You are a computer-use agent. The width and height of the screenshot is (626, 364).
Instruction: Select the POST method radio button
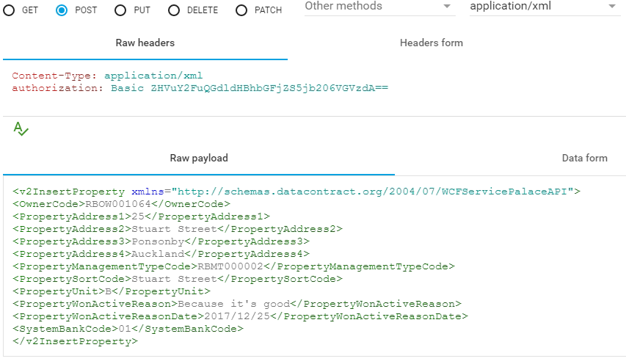point(62,10)
